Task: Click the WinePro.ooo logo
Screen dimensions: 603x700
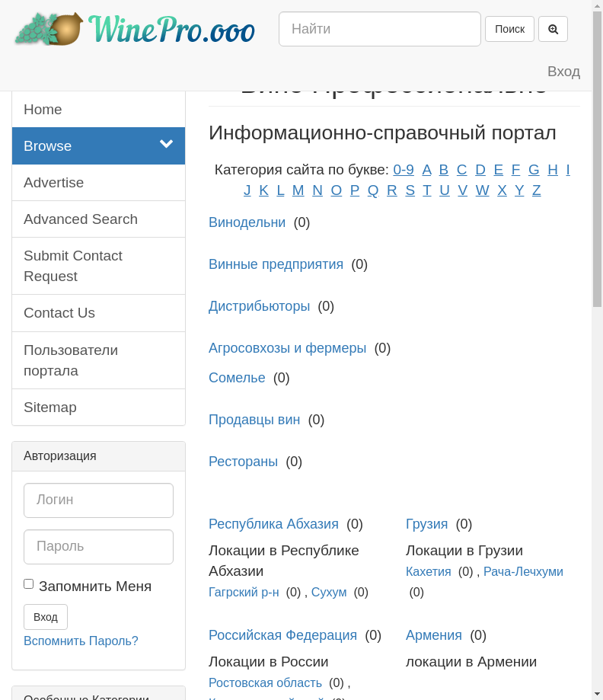Action: (134, 29)
